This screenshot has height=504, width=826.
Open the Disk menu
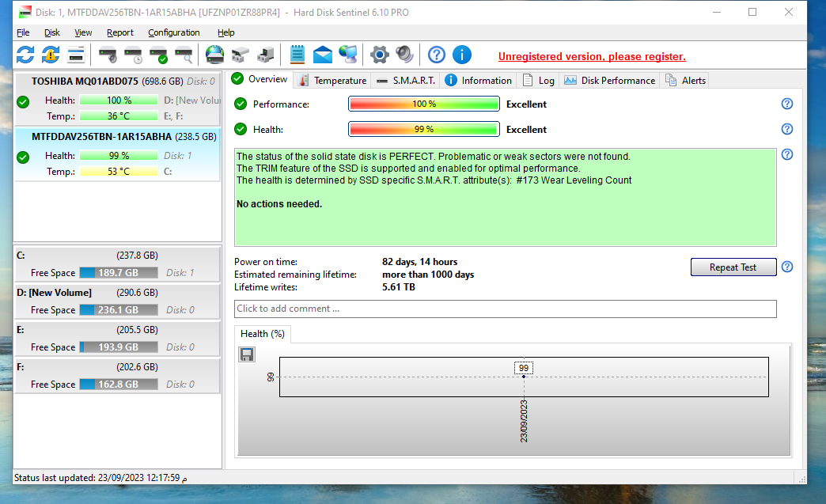[52, 32]
